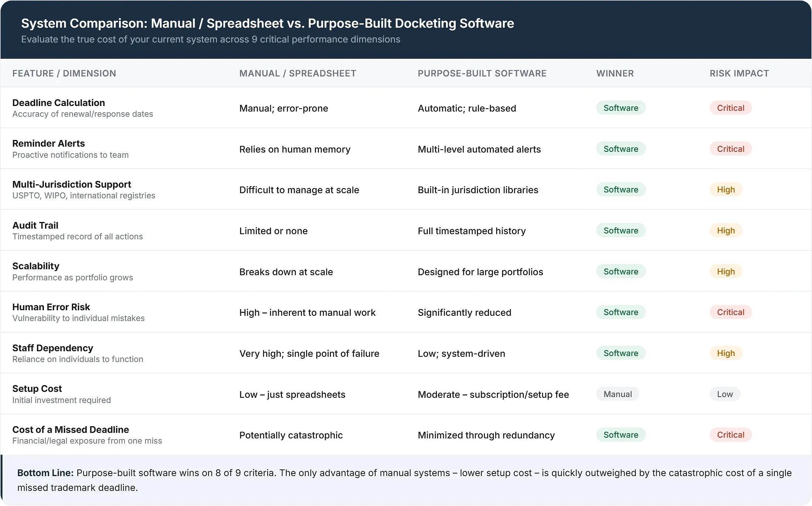Select the Multi-Jurisdiction Support row title
This screenshot has height=506, width=812.
pos(72,184)
